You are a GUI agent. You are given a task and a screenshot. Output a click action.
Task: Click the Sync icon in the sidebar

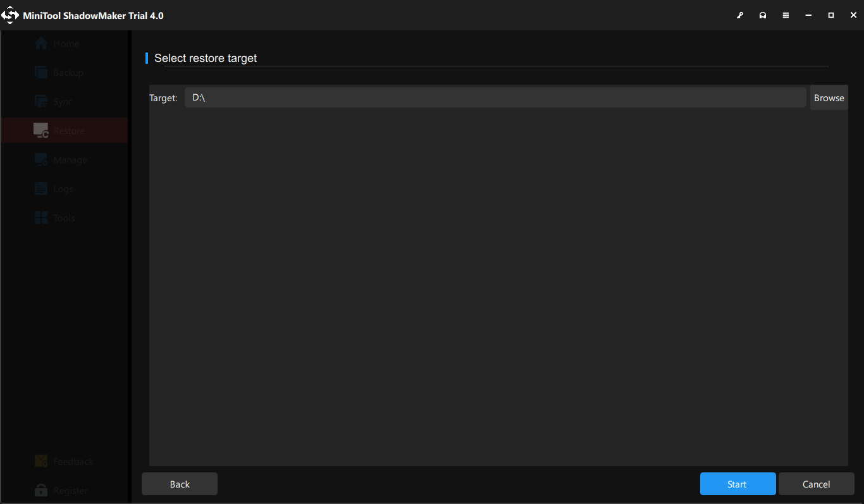[41, 102]
